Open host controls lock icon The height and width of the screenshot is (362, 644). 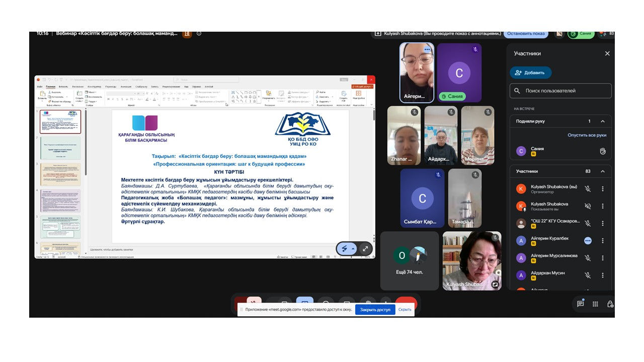click(x=610, y=304)
